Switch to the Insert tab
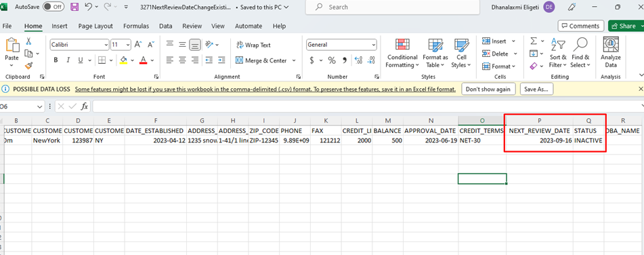Image resolution: width=644 pixels, height=255 pixels. coord(60,26)
